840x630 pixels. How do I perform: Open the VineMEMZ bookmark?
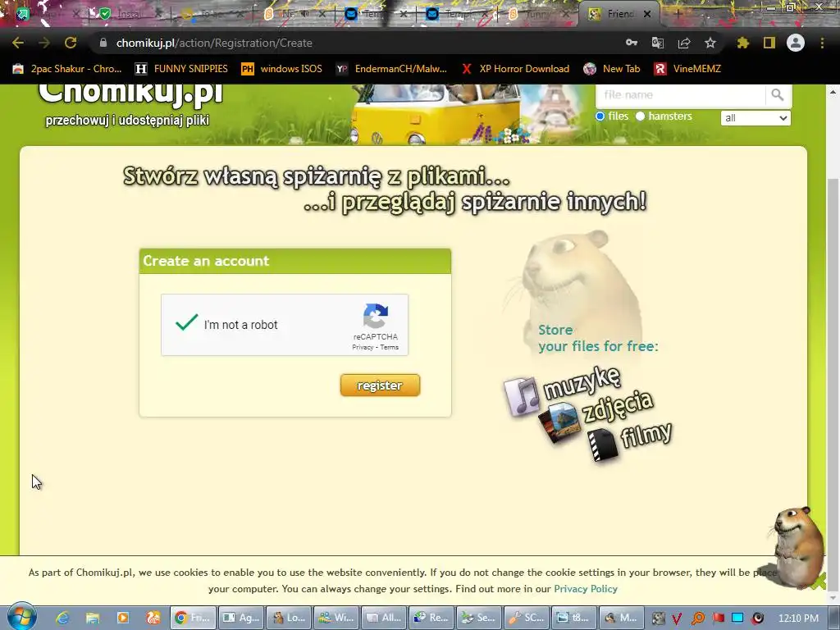(x=687, y=69)
